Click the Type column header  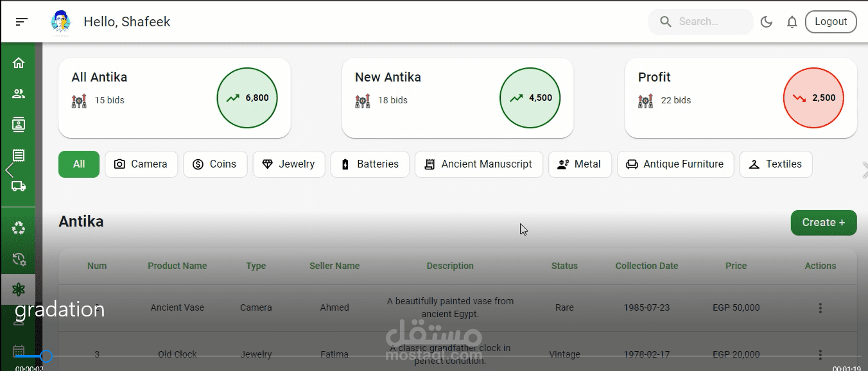(256, 266)
